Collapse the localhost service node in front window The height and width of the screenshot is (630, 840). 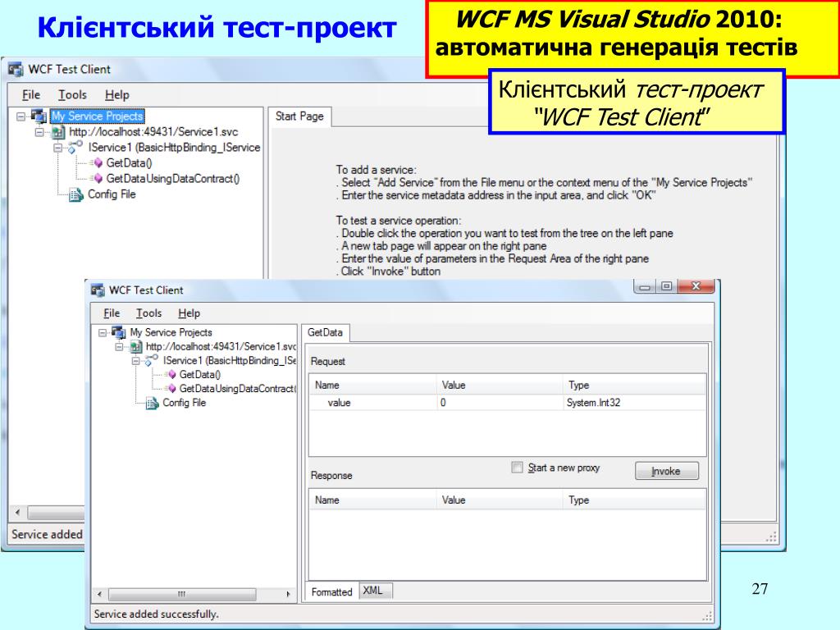point(120,347)
